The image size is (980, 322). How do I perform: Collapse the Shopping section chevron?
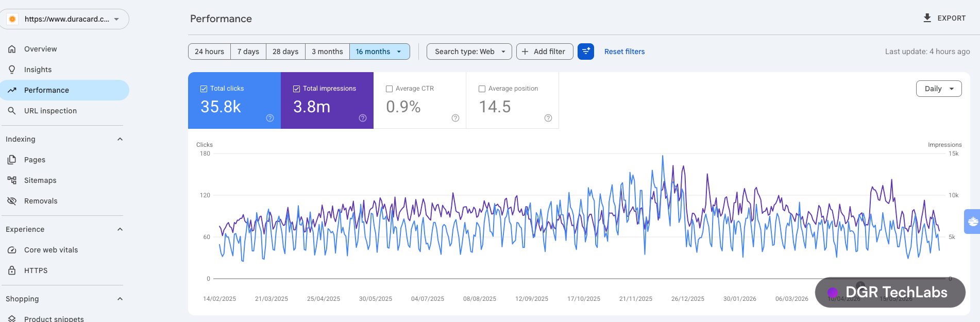coord(120,299)
